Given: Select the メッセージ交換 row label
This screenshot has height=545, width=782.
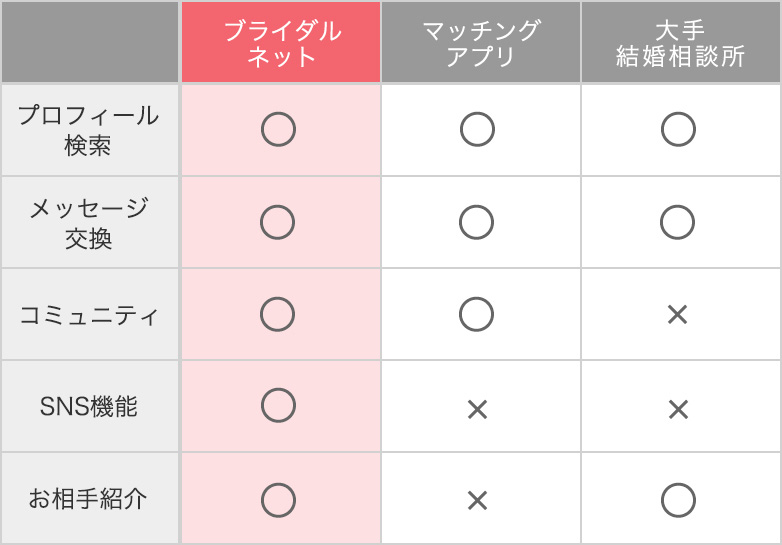Looking at the screenshot, I should click(89, 222).
